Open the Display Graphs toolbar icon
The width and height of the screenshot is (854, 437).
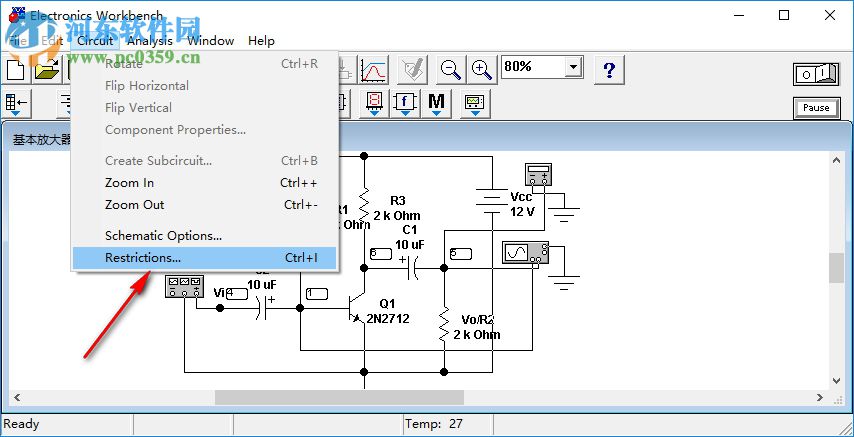374,70
